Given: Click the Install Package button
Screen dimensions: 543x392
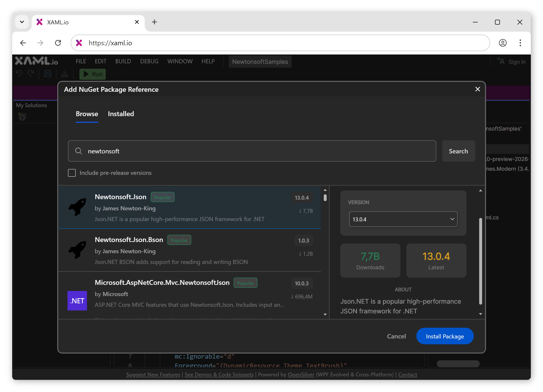Looking at the screenshot, I should coord(445,336).
